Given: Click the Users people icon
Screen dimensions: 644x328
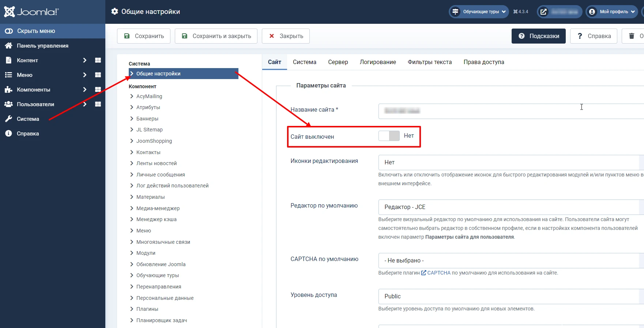Looking at the screenshot, I should [8, 104].
